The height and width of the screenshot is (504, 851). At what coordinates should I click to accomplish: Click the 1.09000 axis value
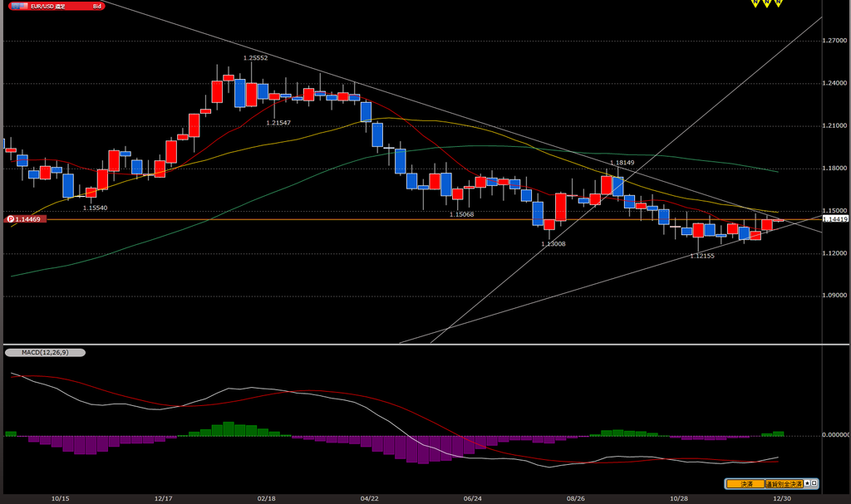click(834, 296)
